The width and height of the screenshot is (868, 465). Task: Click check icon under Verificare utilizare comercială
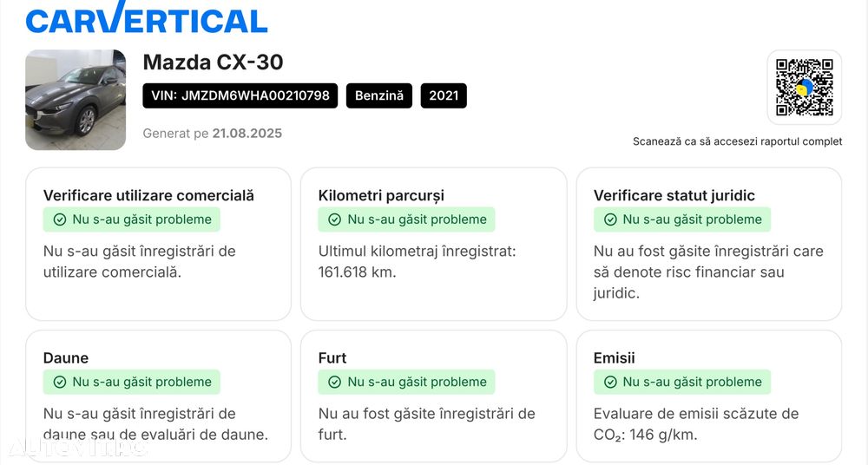[x=60, y=219]
